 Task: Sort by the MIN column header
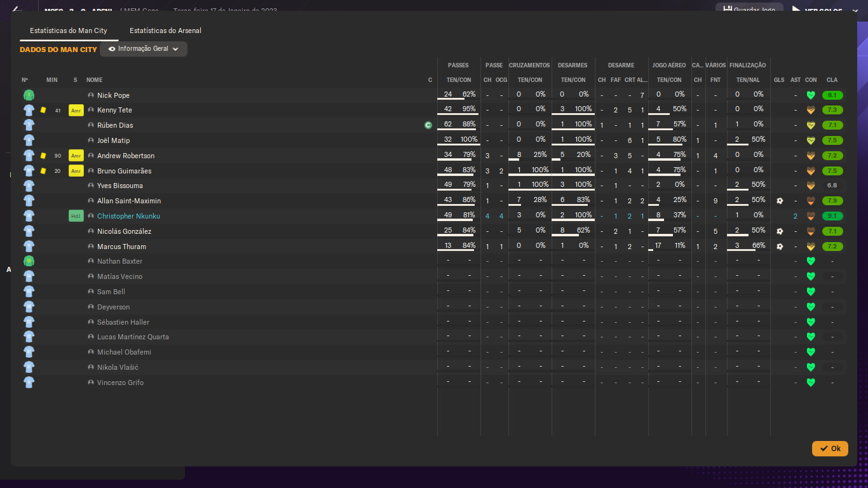click(52, 80)
